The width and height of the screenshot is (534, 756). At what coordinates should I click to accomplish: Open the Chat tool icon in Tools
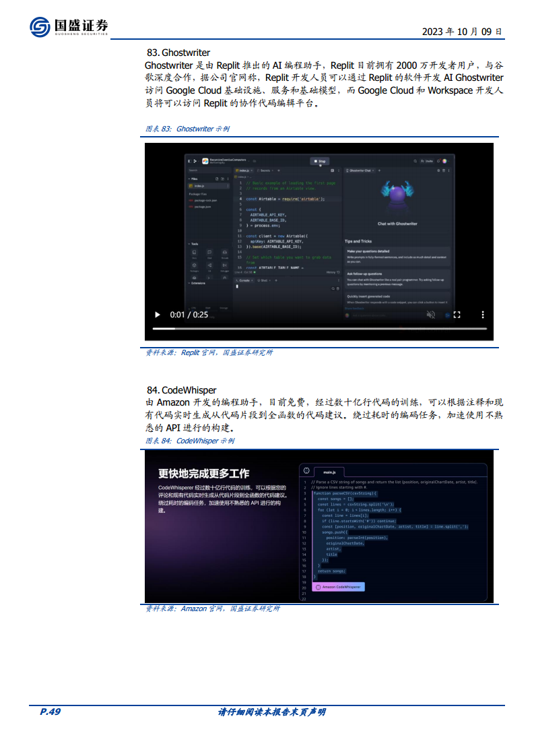click(x=209, y=253)
